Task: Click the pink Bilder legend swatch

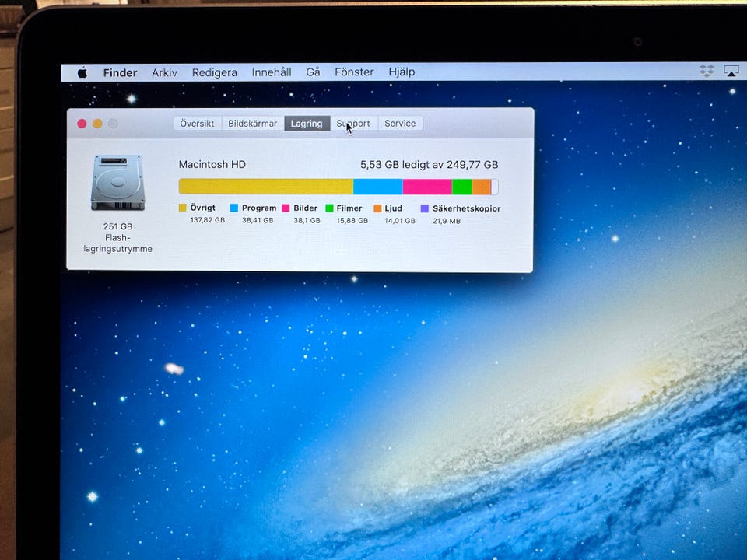Action: [286, 208]
